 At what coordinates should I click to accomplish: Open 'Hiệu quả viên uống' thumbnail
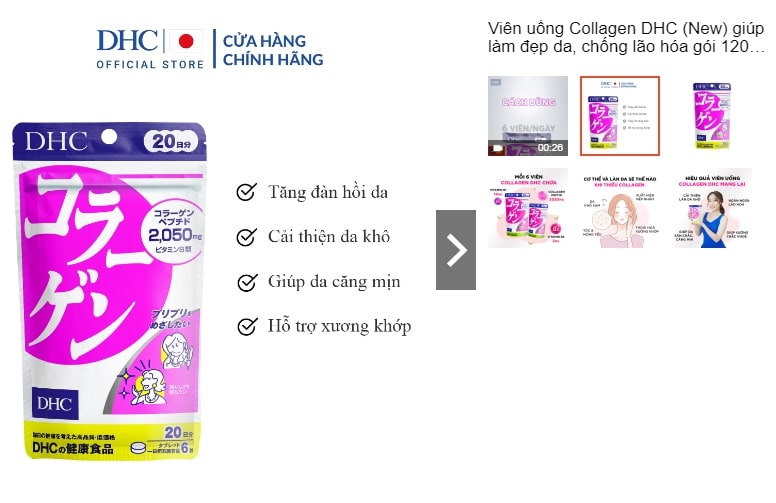pyautogui.click(x=712, y=208)
